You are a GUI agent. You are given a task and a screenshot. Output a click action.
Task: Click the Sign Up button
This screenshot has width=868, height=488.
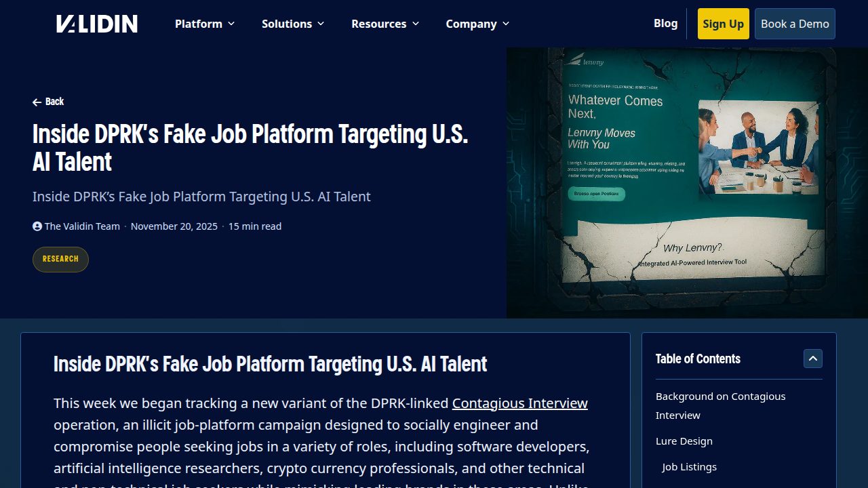pos(723,24)
